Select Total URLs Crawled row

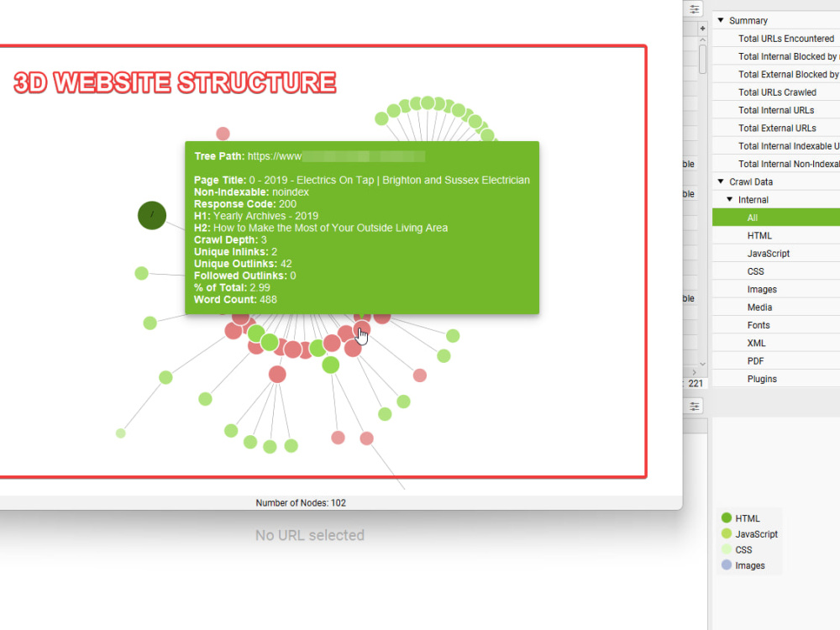pos(775,92)
